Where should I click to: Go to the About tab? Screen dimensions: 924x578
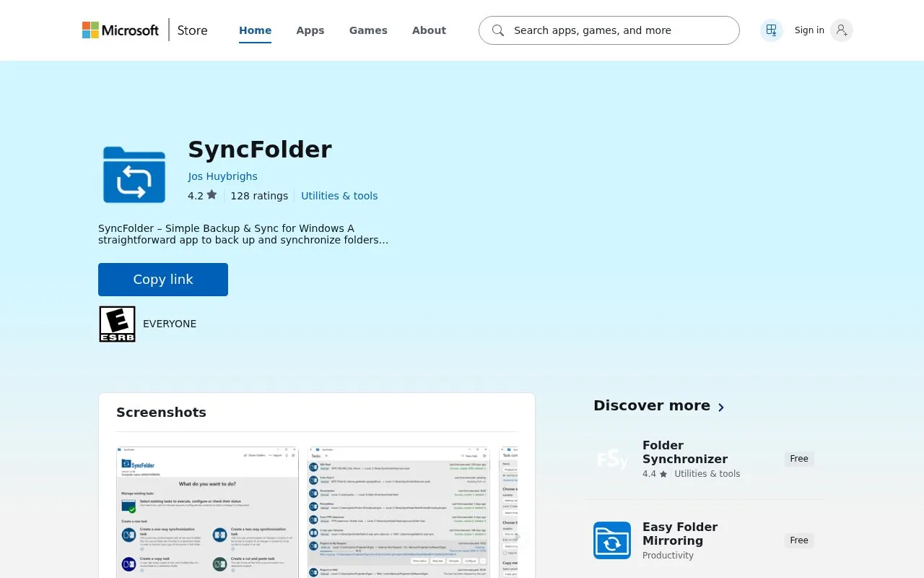click(429, 30)
